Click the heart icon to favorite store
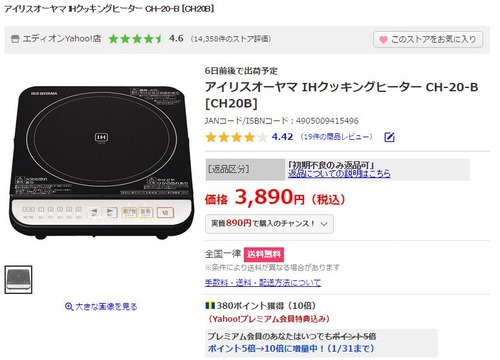 [383, 40]
